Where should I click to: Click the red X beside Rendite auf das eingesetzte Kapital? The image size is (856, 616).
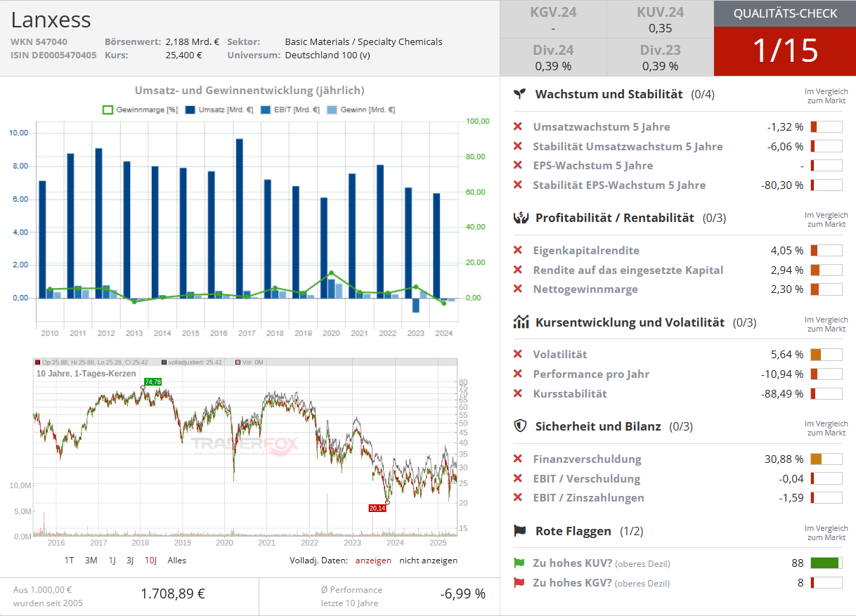tap(518, 270)
